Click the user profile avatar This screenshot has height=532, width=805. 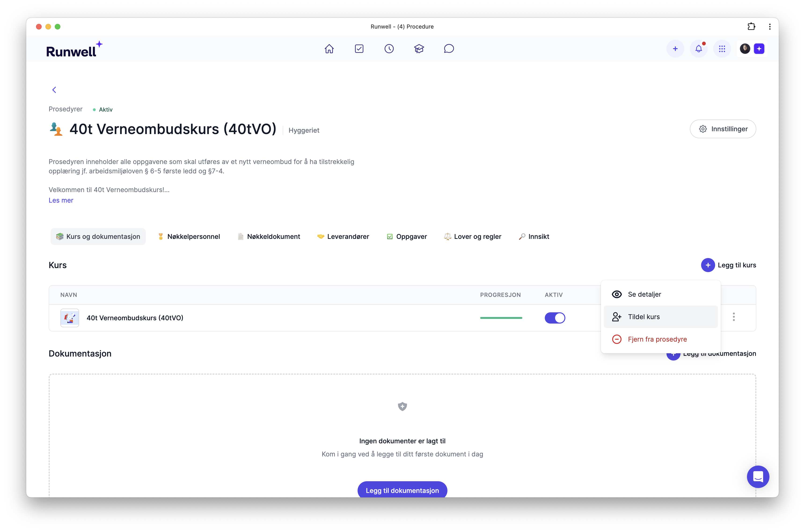[x=745, y=49]
